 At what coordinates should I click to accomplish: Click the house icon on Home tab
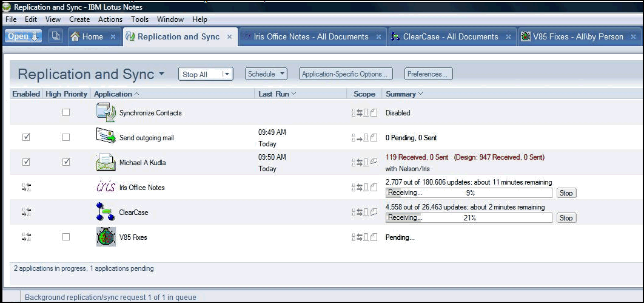pyautogui.click(x=75, y=36)
